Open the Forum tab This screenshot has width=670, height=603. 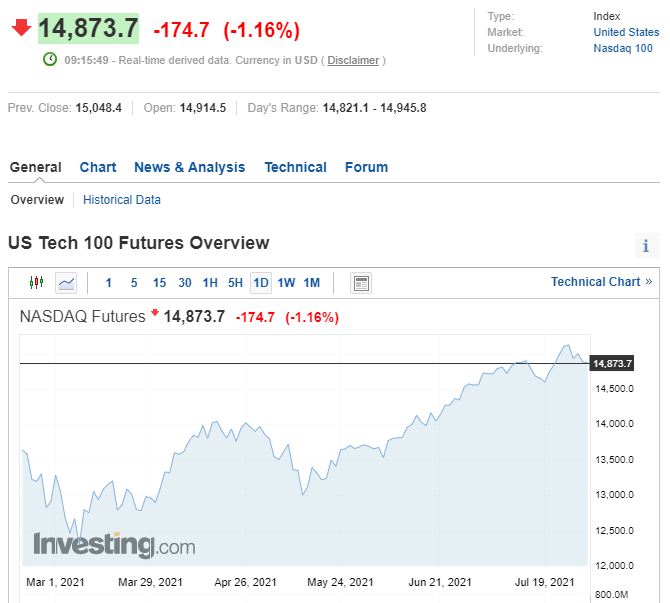366,167
